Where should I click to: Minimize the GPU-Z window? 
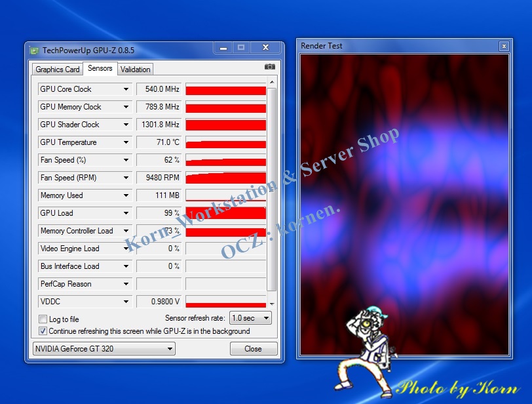pos(223,48)
